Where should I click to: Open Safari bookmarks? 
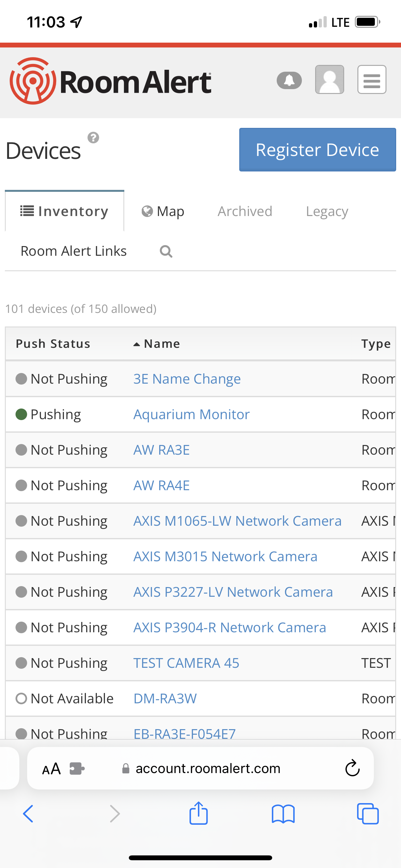283,813
